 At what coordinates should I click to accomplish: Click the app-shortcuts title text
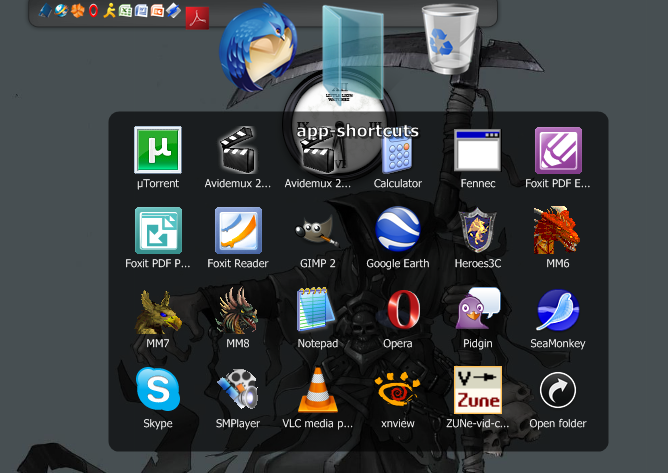(x=357, y=131)
